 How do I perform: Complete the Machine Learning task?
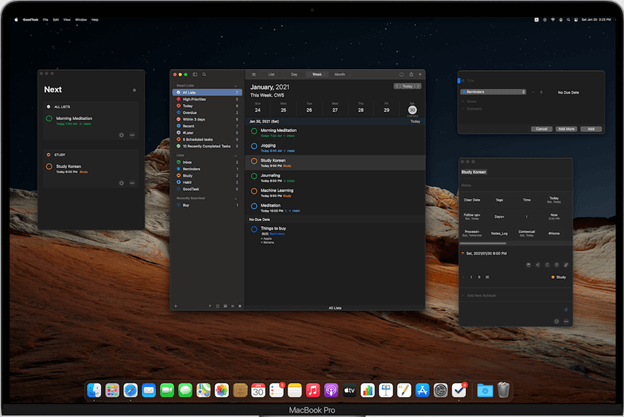click(254, 191)
